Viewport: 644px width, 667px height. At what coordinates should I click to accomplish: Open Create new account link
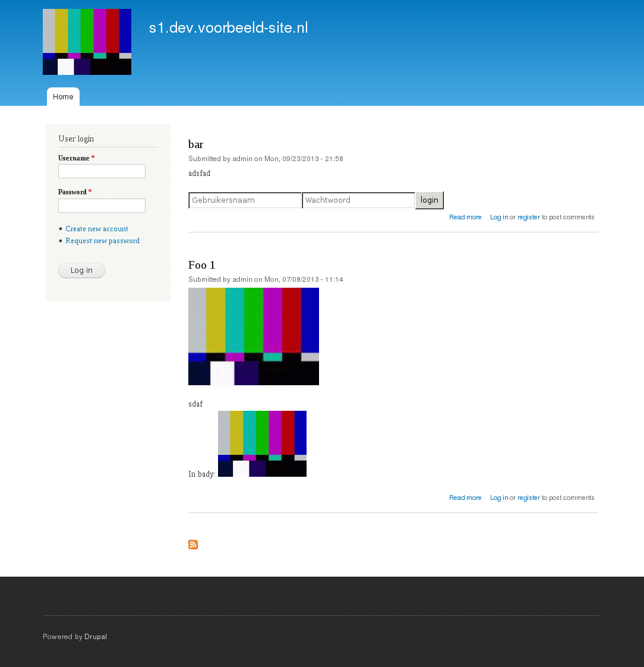(96, 229)
